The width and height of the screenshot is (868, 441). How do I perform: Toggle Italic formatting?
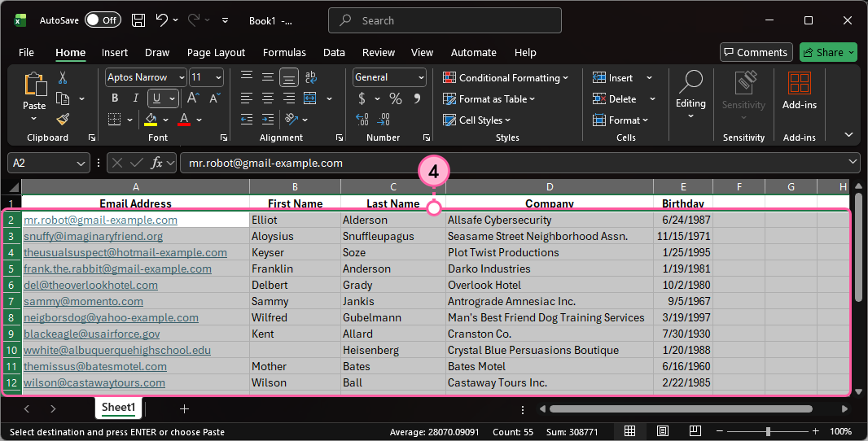pos(136,98)
